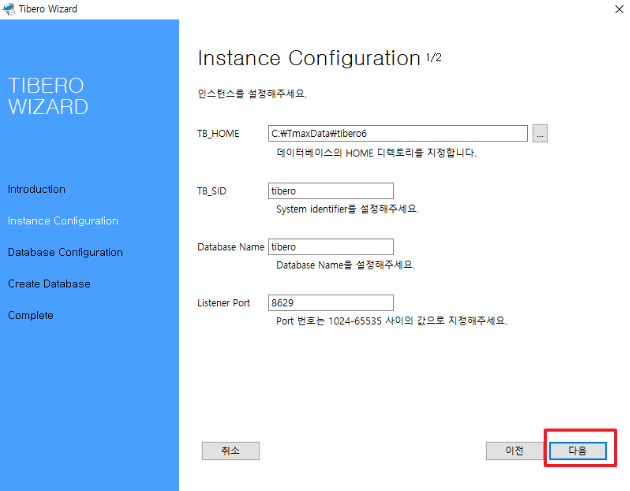This screenshot has width=630, height=491.
Task: Close the Tibero Wizard window
Action: 619,9
